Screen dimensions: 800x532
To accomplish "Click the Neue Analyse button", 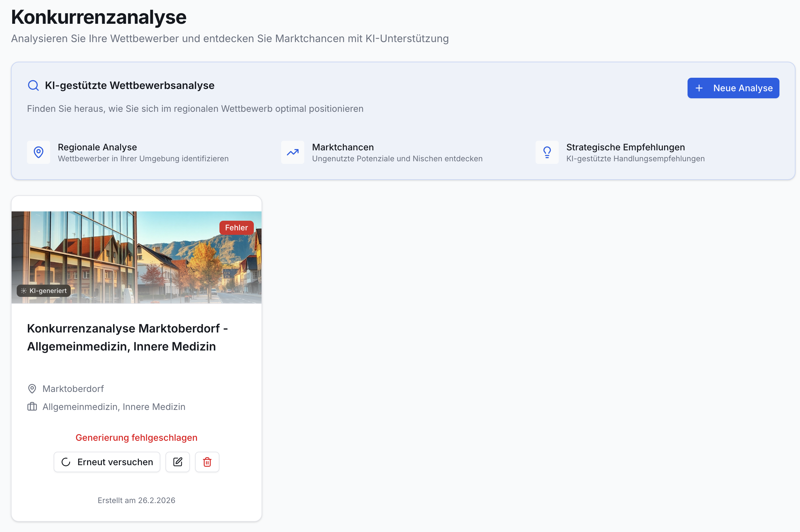I will [733, 88].
